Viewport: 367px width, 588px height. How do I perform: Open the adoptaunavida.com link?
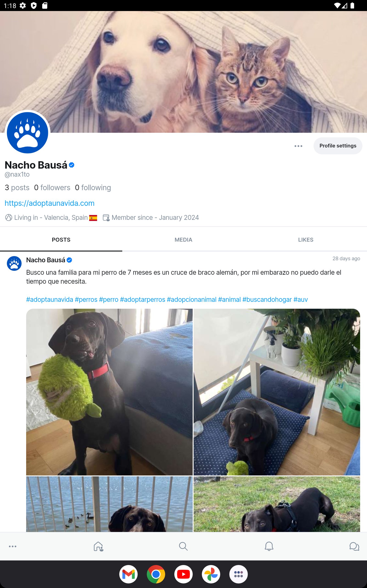[50, 203]
